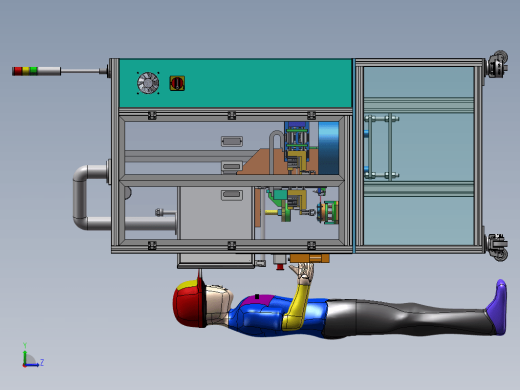Pick the teal electrical cabinet panel
This screenshot has width=520, height=390.
coord(235,83)
